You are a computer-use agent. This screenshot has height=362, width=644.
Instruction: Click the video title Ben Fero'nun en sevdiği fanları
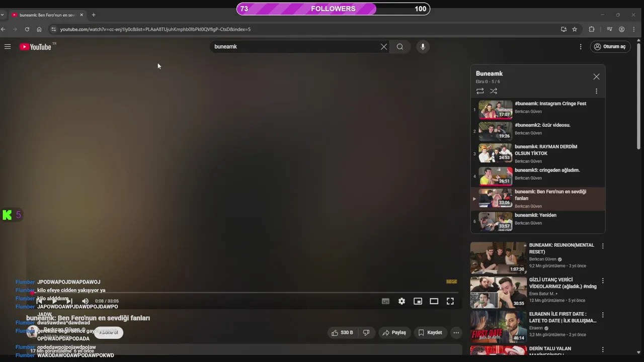click(x=88, y=318)
